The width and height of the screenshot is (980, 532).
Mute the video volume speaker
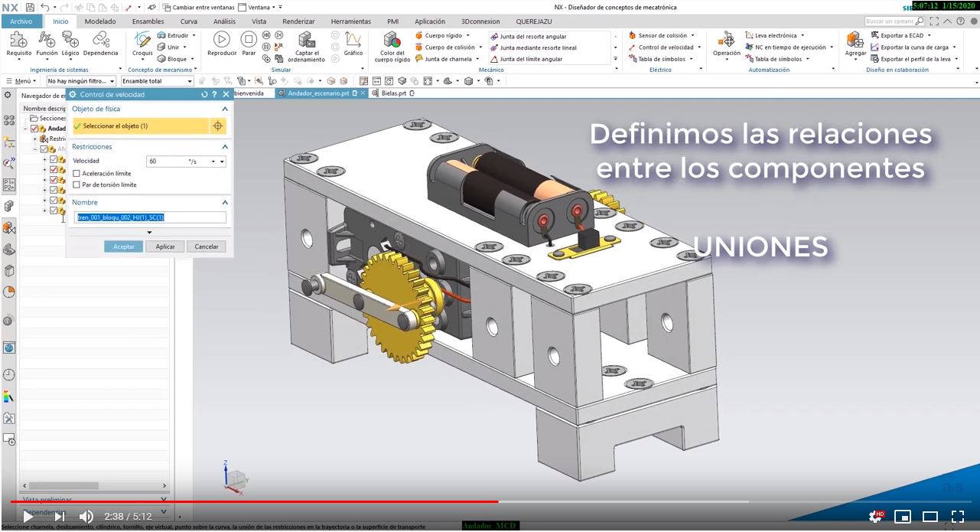pyautogui.click(x=86, y=517)
